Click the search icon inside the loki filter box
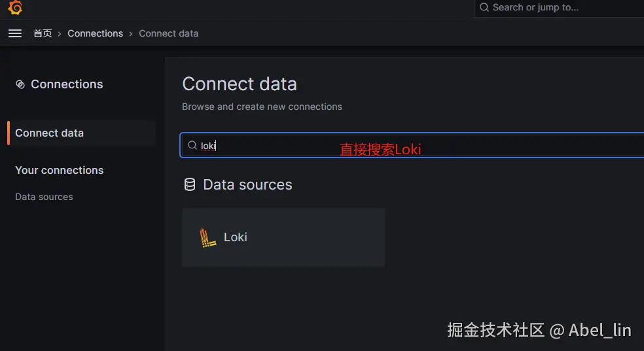Screen dimensions: 644x351 pyautogui.click(x=192, y=145)
